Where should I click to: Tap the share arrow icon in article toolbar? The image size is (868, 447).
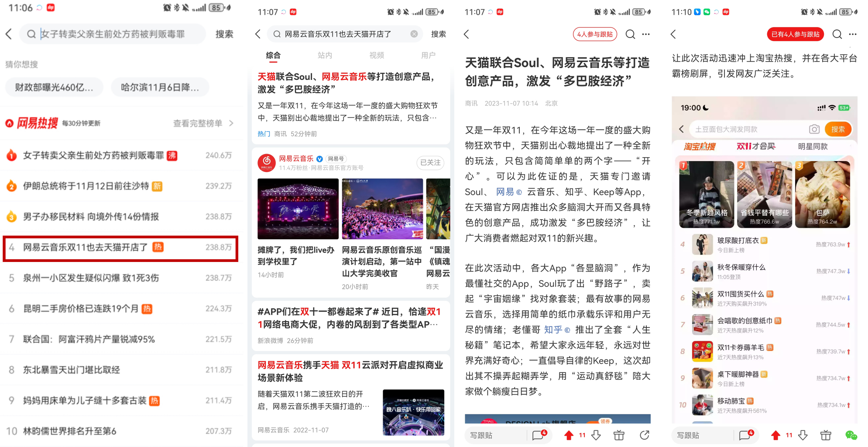[645, 435]
